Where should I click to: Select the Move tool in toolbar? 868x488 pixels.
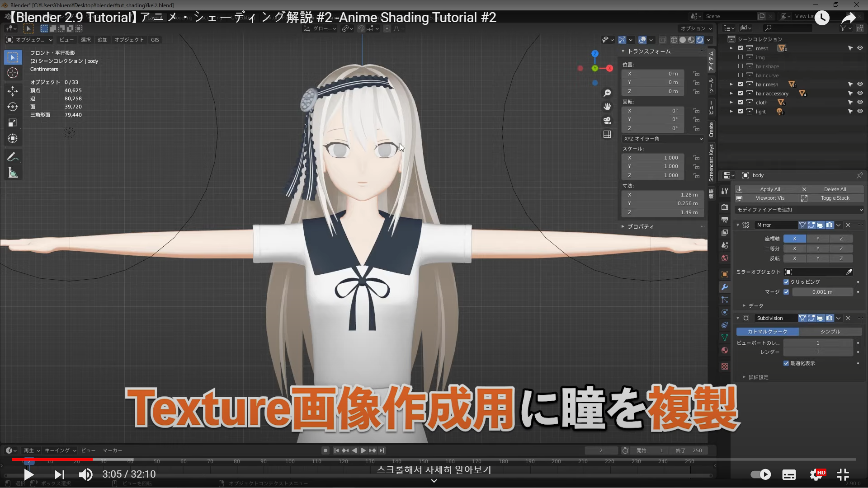point(13,91)
